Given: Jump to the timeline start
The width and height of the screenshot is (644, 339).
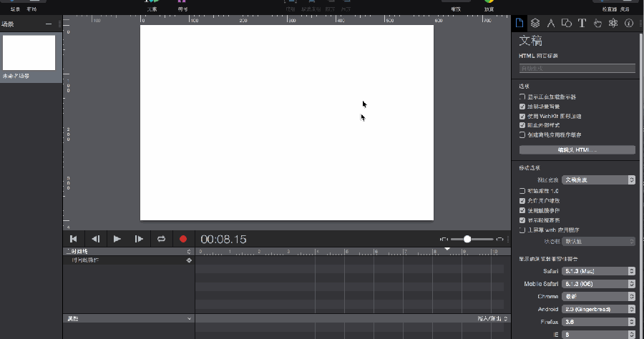Looking at the screenshot, I should point(73,239).
